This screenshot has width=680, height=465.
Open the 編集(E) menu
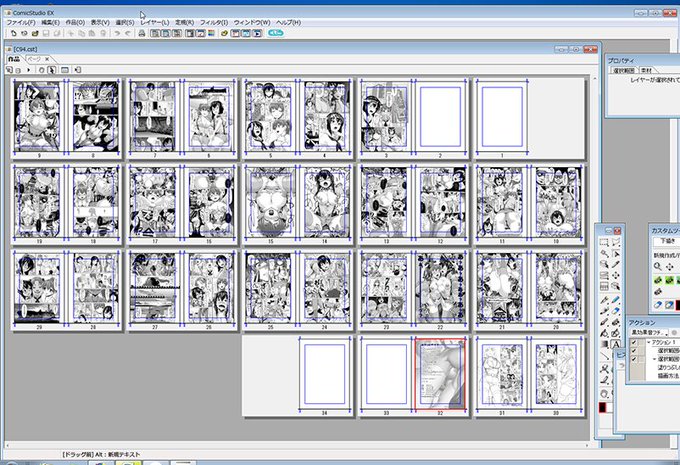[50, 22]
